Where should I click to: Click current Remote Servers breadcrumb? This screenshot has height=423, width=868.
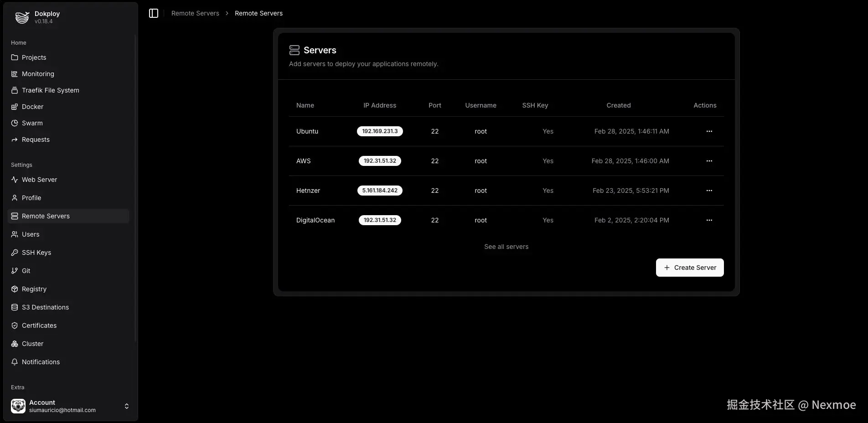[x=258, y=13]
